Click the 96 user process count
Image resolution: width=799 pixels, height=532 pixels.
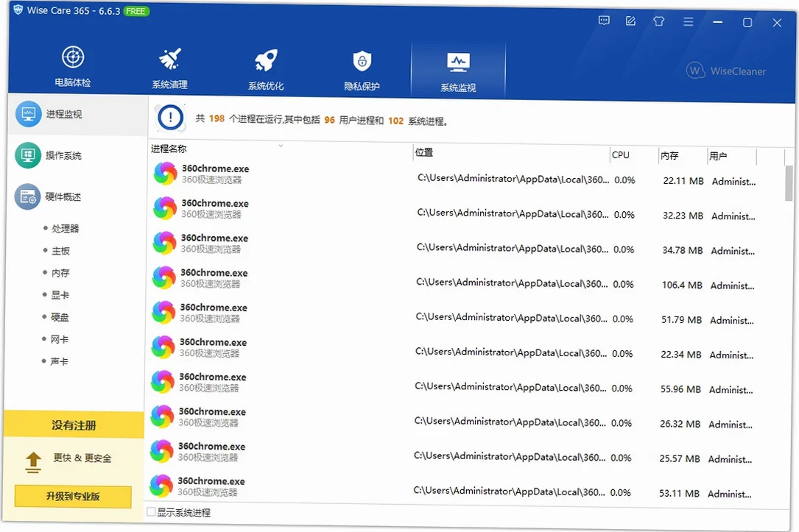(x=330, y=120)
